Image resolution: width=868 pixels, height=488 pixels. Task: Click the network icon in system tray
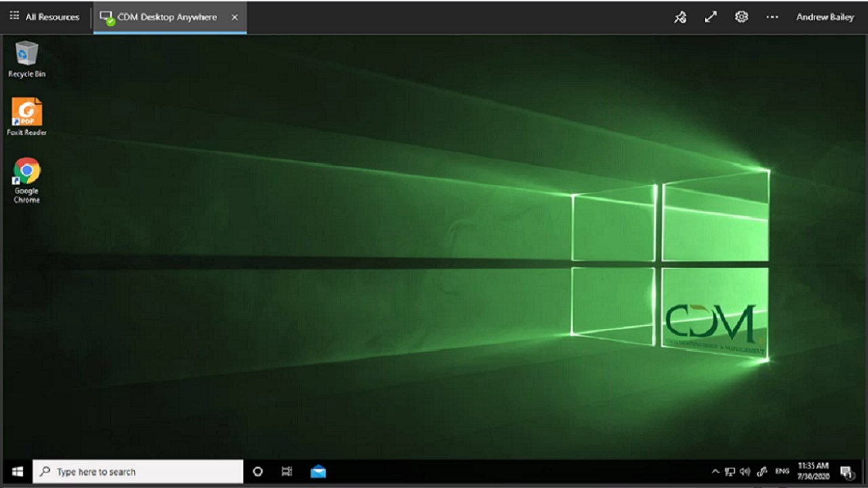point(730,472)
